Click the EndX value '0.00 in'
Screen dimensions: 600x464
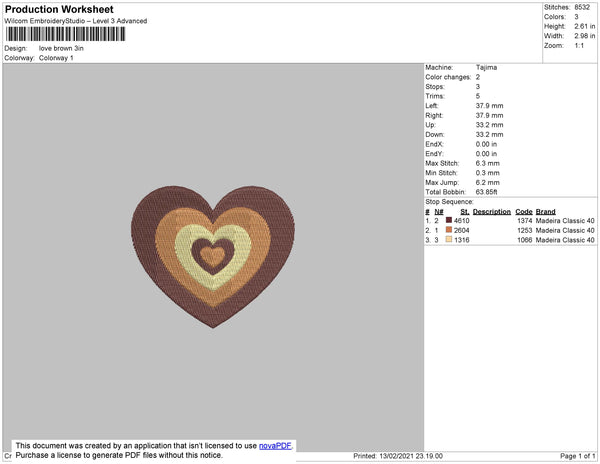(486, 144)
